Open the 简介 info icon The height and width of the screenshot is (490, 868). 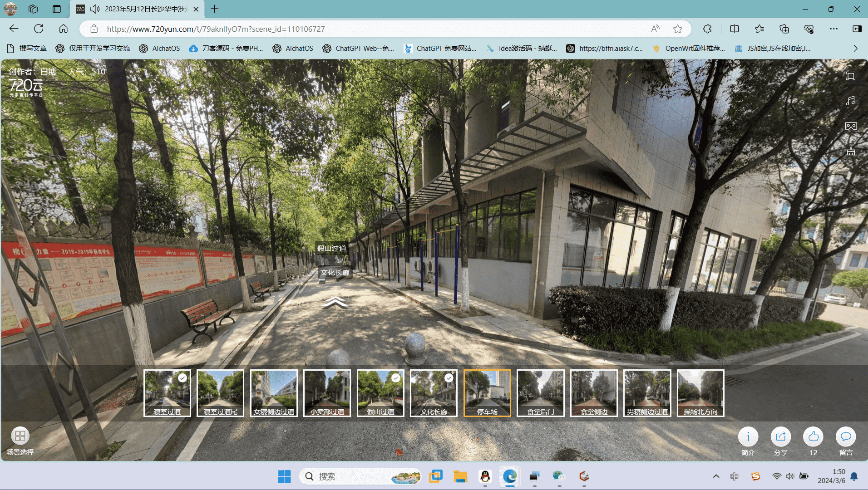point(748,437)
